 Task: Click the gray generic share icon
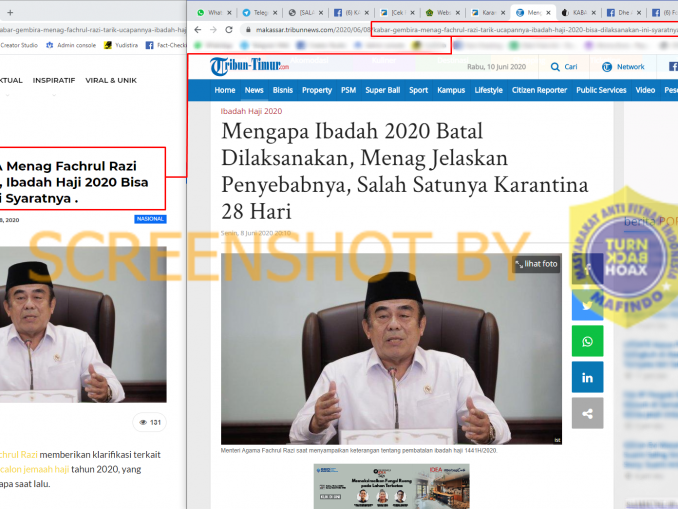pos(587,414)
